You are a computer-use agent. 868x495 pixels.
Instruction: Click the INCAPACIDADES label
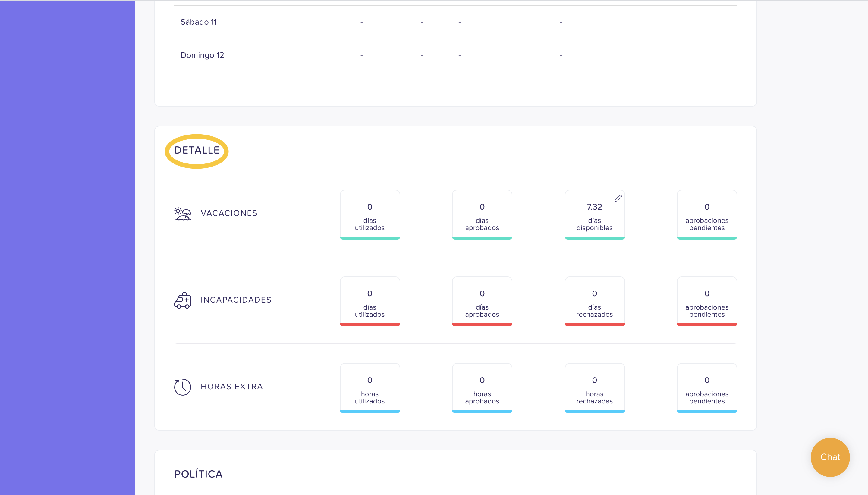tap(236, 300)
